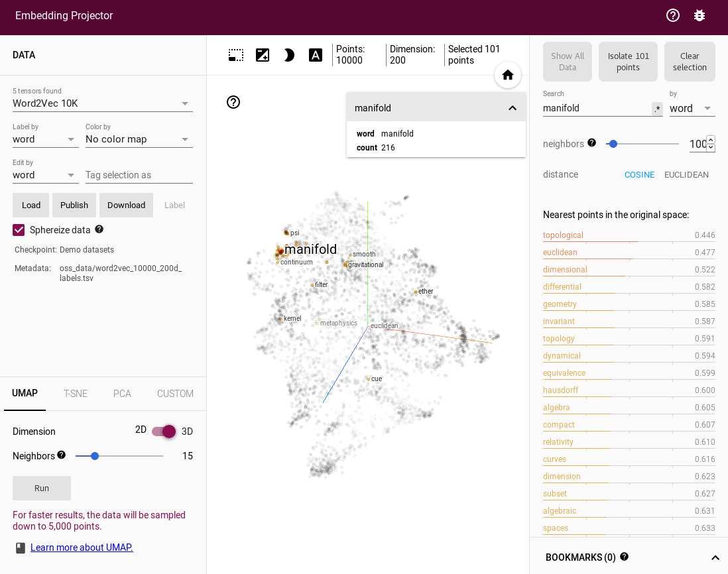Toggle the 2D/3D dimension switch
This screenshot has width=728, height=574.
pyautogui.click(x=164, y=431)
